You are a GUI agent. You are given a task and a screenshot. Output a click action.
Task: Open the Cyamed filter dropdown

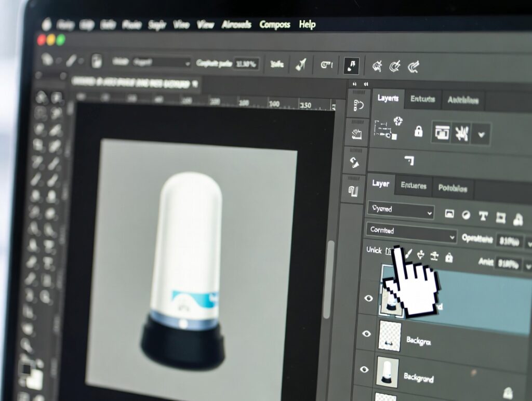click(x=401, y=210)
